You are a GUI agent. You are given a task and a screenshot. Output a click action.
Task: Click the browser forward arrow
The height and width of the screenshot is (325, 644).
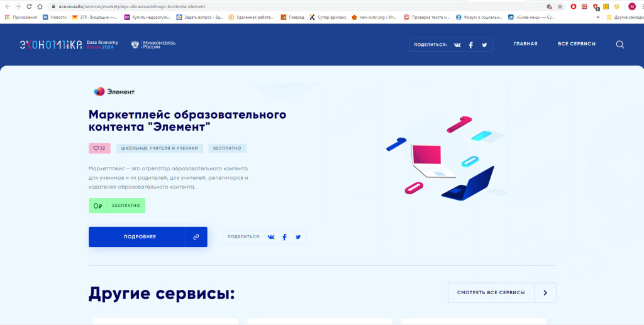[x=18, y=6]
